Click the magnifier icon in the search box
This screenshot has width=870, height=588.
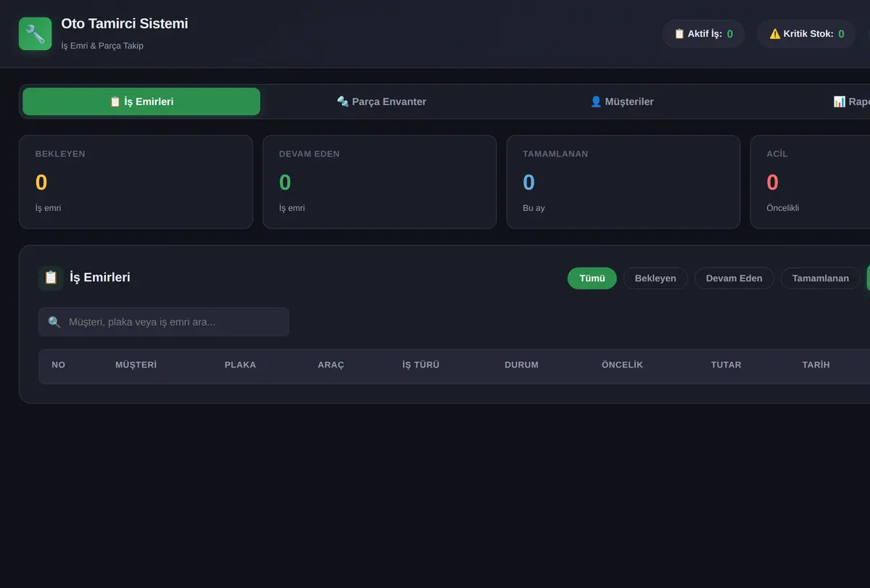coord(54,322)
